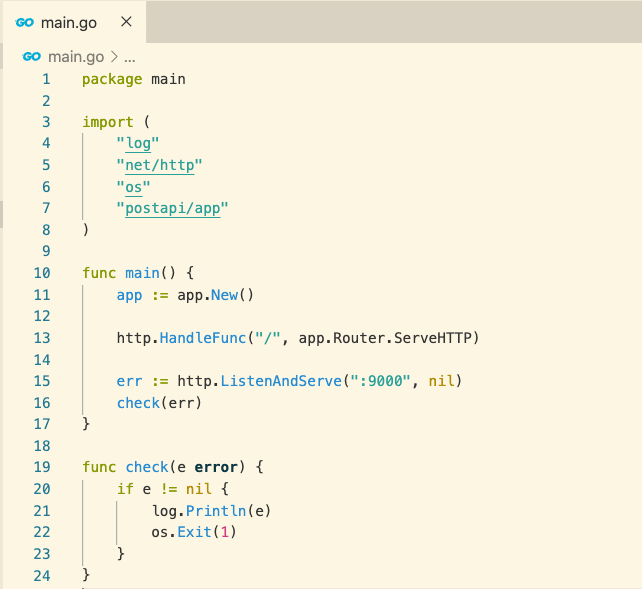642x589 pixels.
Task: Close the main.go tab
Action: tap(127, 22)
